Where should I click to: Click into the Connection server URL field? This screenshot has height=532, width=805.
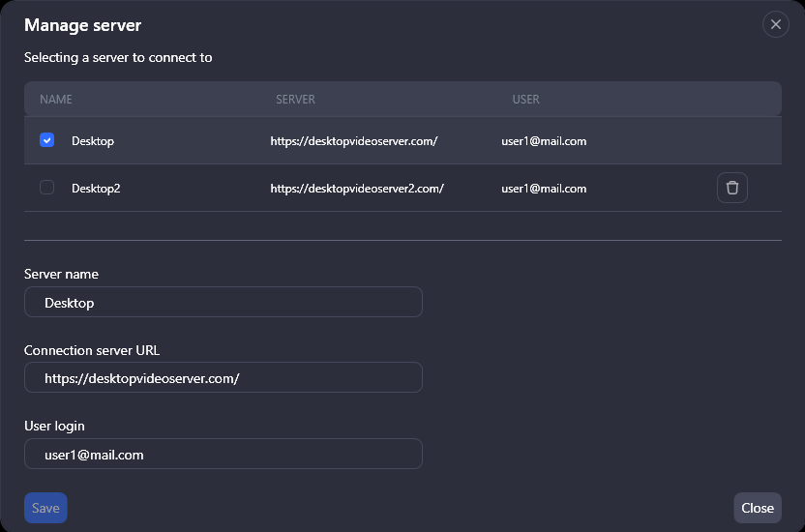pyautogui.click(x=224, y=377)
